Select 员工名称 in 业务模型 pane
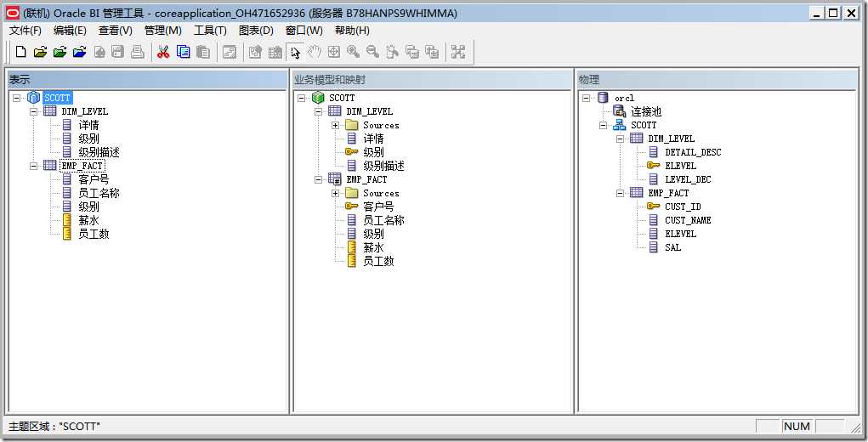The height and width of the screenshot is (442, 868). point(383,220)
